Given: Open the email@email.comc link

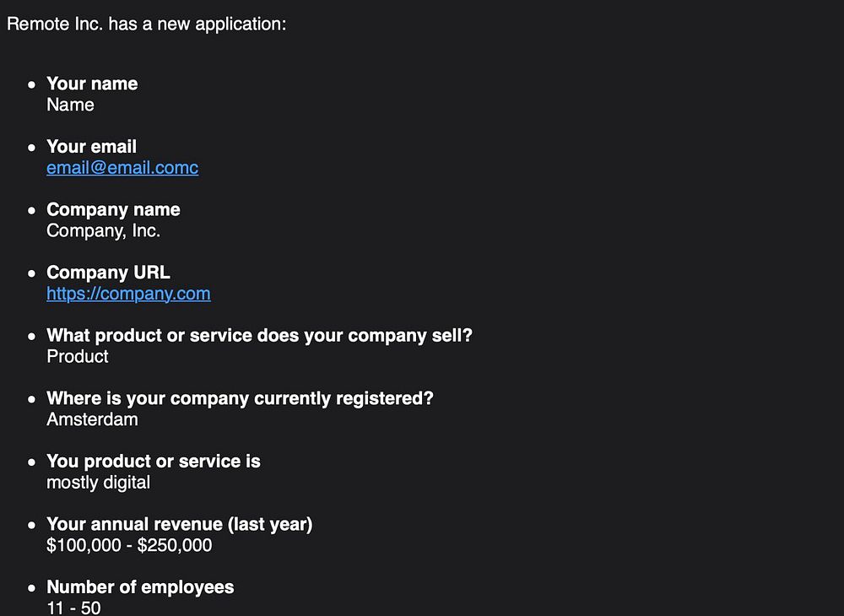Looking at the screenshot, I should tap(122, 168).
